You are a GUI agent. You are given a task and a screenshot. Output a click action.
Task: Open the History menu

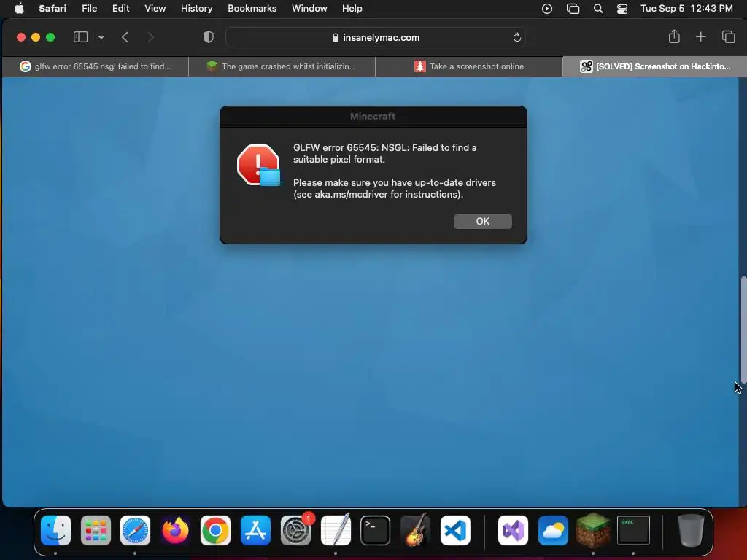pyautogui.click(x=196, y=9)
